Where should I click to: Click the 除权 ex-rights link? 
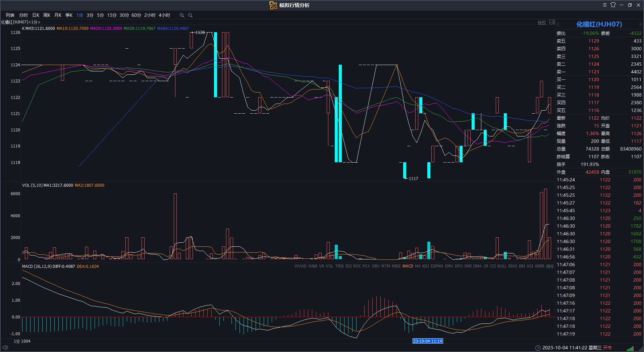pyautogui.click(x=542, y=23)
